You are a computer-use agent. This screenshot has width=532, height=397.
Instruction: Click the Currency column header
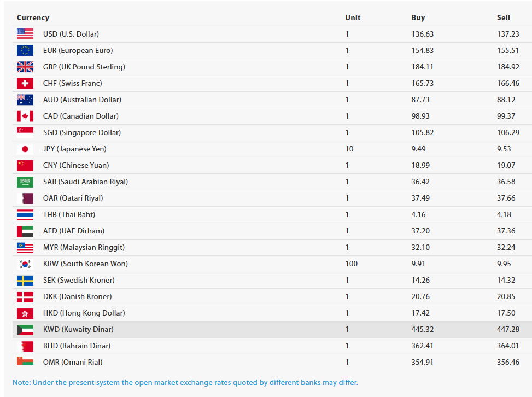[33, 17]
